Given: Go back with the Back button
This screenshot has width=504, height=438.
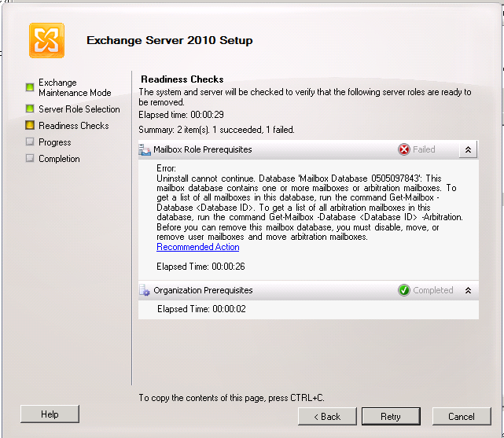Looking at the screenshot, I should pos(327,417).
